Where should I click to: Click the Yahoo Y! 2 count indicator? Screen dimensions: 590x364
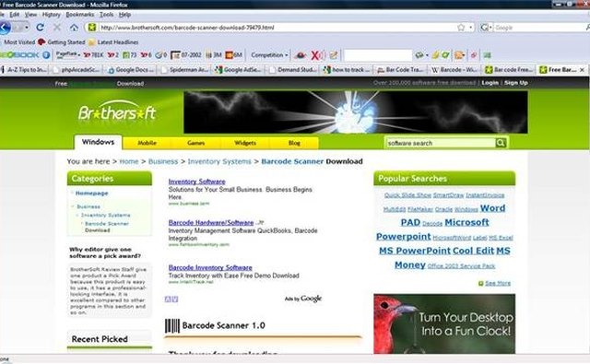112,55
